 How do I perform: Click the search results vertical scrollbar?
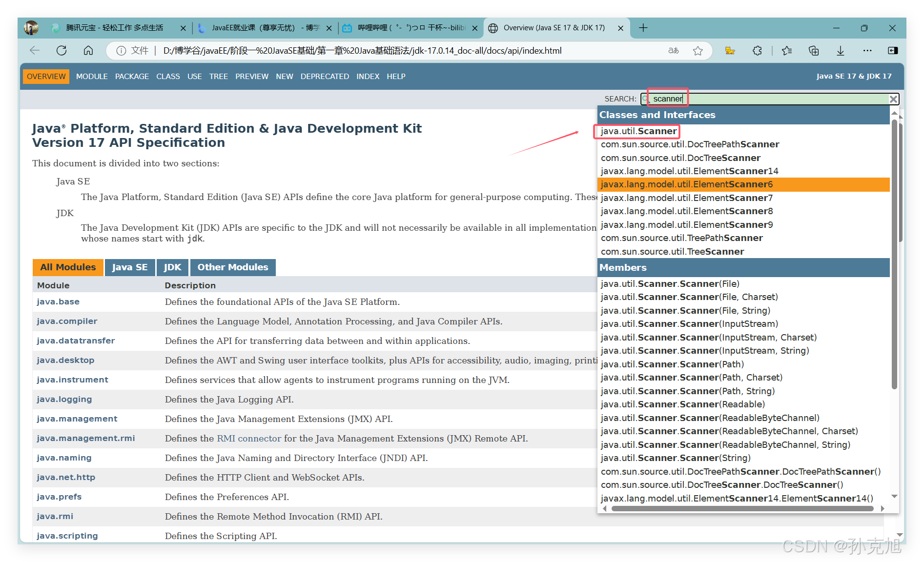click(894, 255)
